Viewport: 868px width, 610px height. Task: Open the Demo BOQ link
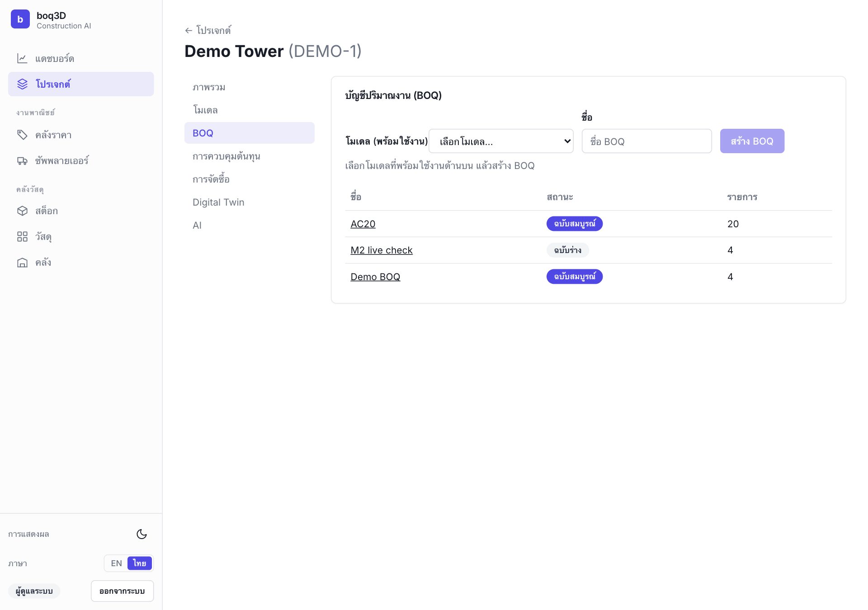point(375,277)
